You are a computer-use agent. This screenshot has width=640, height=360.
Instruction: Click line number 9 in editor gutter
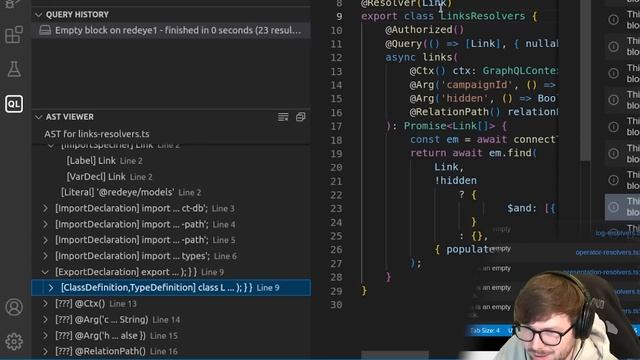339,16
